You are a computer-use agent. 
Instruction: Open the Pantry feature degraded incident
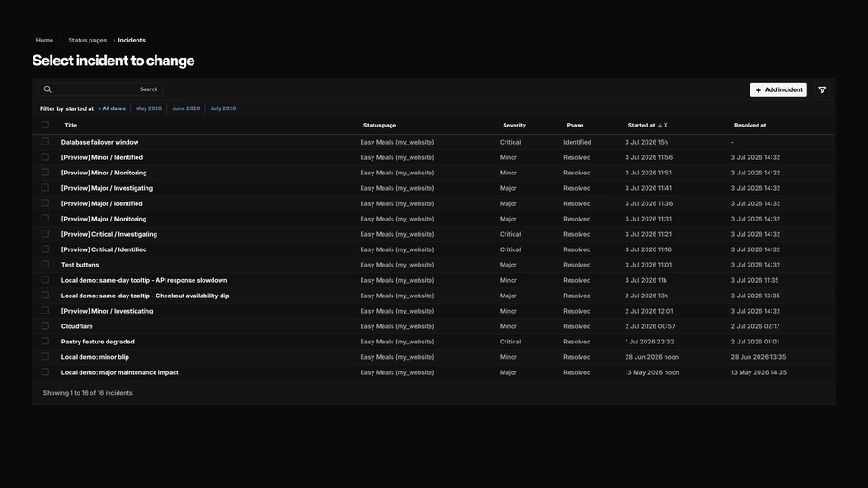tap(98, 342)
